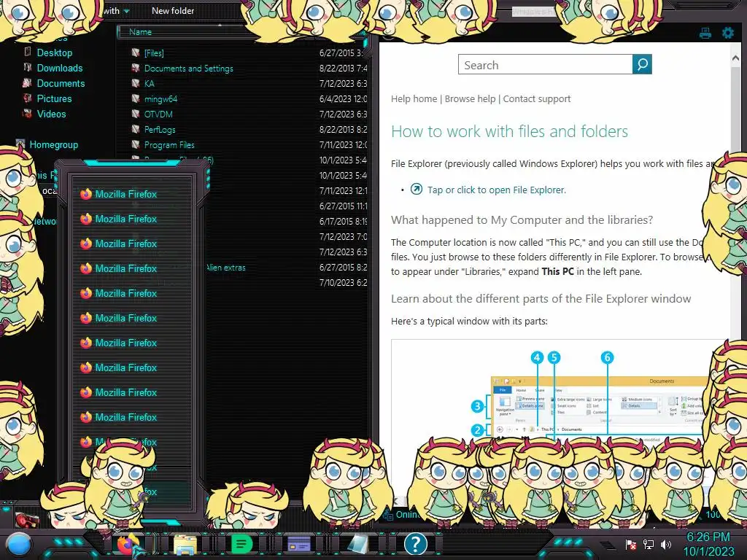
Task: Open the Browse help link
Action: [471, 98]
